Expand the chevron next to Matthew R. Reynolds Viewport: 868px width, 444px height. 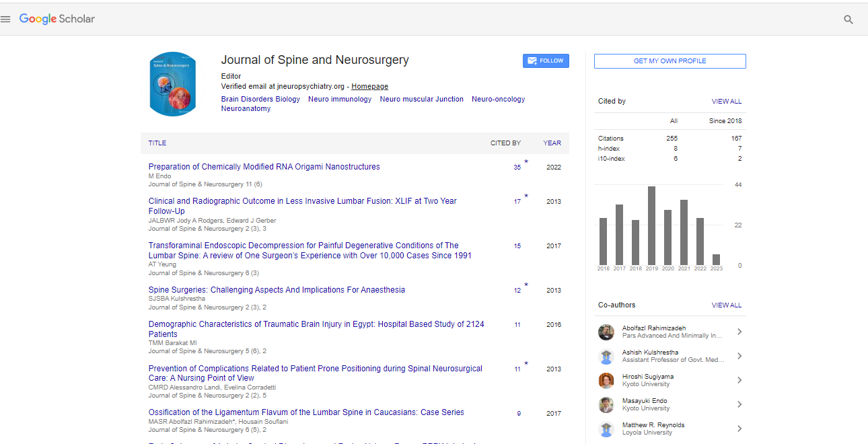click(739, 429)
